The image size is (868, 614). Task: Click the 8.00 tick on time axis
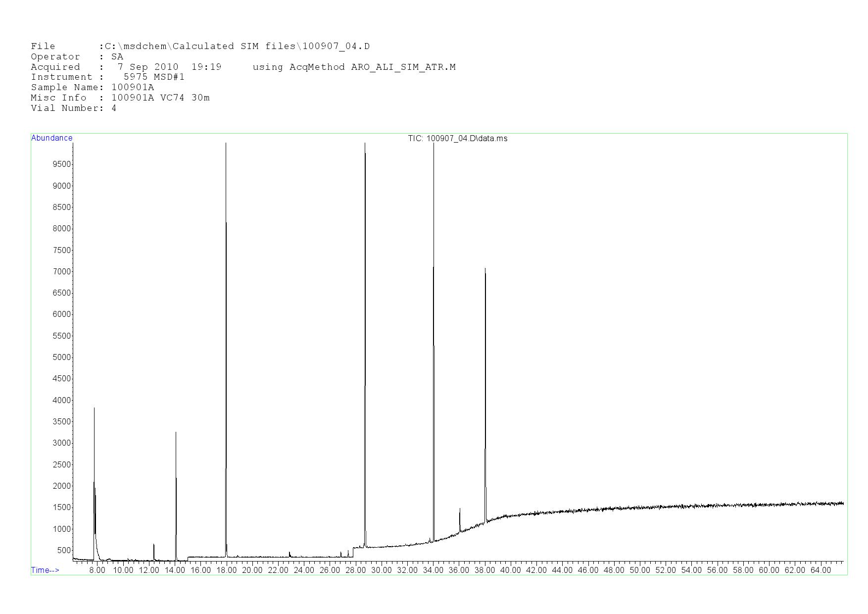click(x=97, y=570)
